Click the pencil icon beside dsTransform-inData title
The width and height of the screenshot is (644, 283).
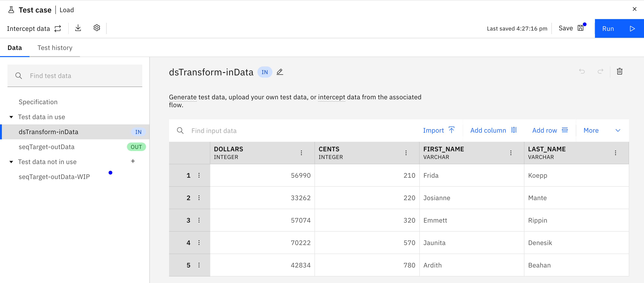click(x=280, y=72)
